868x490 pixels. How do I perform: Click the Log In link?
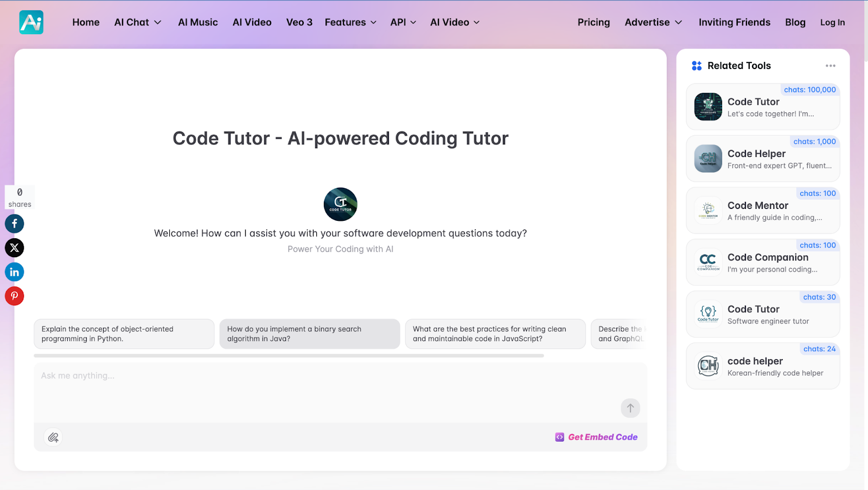832,22
